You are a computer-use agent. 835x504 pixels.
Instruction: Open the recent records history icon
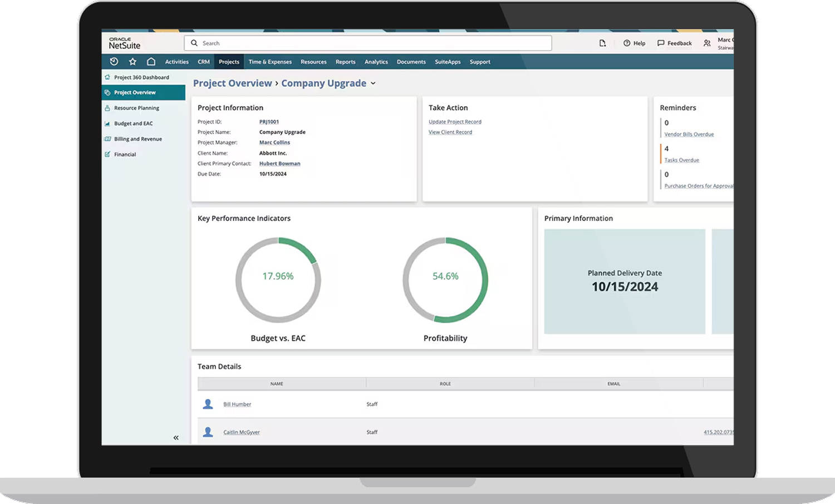pyautogui.click(x=114, y=62)
